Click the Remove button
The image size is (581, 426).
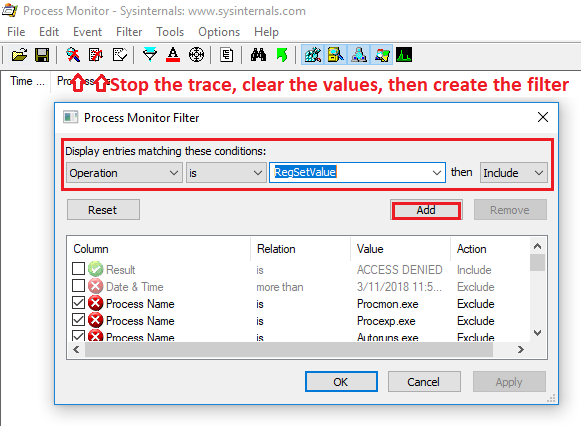(x=510, y=210)
